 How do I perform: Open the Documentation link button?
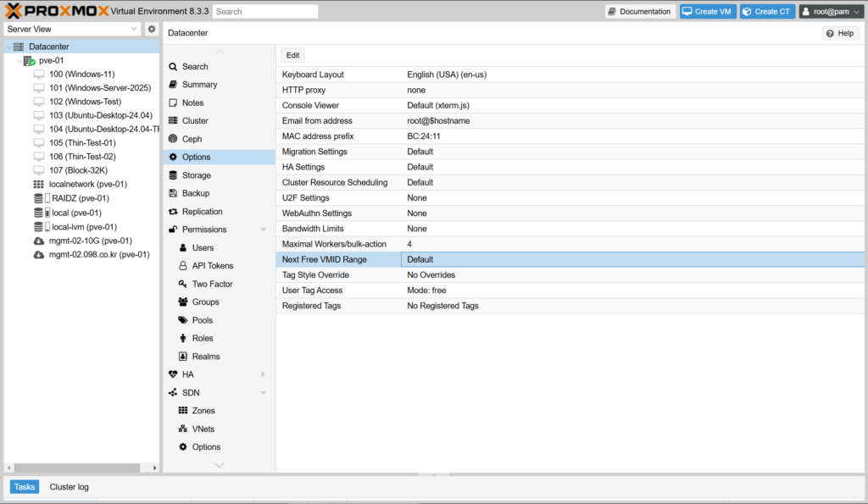pos(640,12)
